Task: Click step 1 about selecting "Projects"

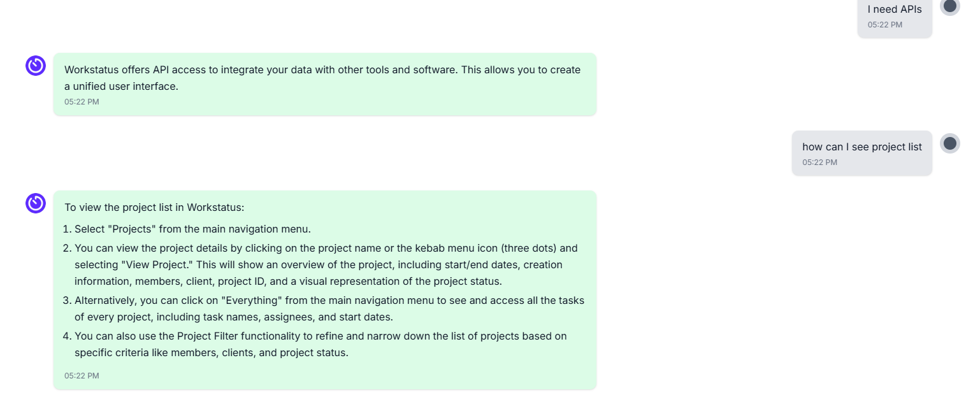Action: pyautogui.click(x=192, y=229)
